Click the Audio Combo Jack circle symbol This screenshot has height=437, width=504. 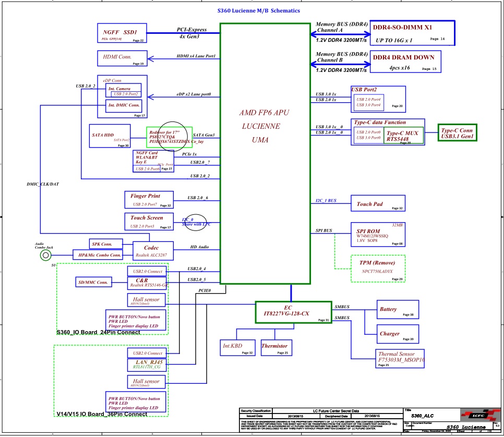47,255
